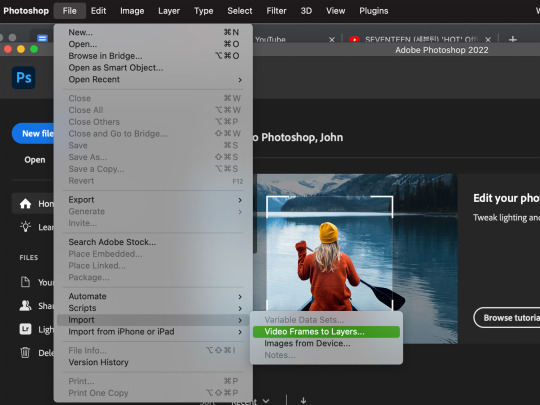The height and width of the screenshot is (405, 540).
Task: Open the Edit menu
Action: 98,11
